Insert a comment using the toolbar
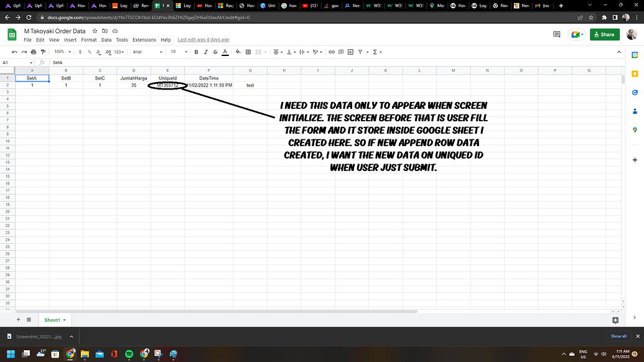The image size is (644, 362). 340,52
